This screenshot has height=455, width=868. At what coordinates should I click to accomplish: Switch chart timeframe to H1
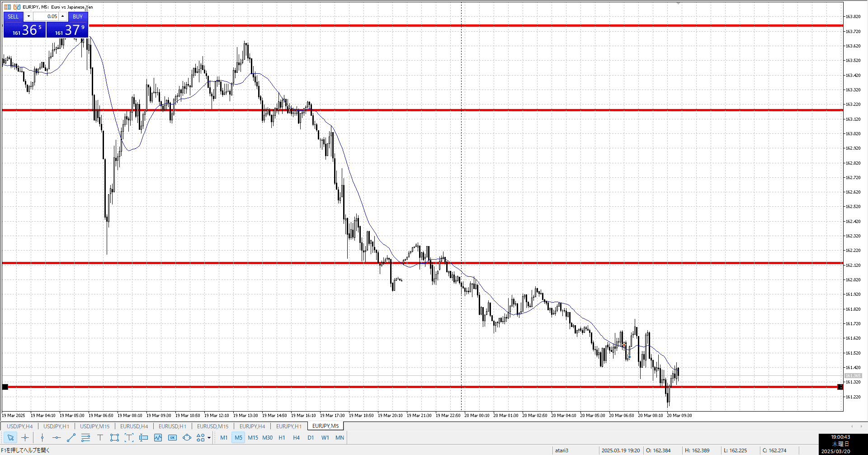282,437
